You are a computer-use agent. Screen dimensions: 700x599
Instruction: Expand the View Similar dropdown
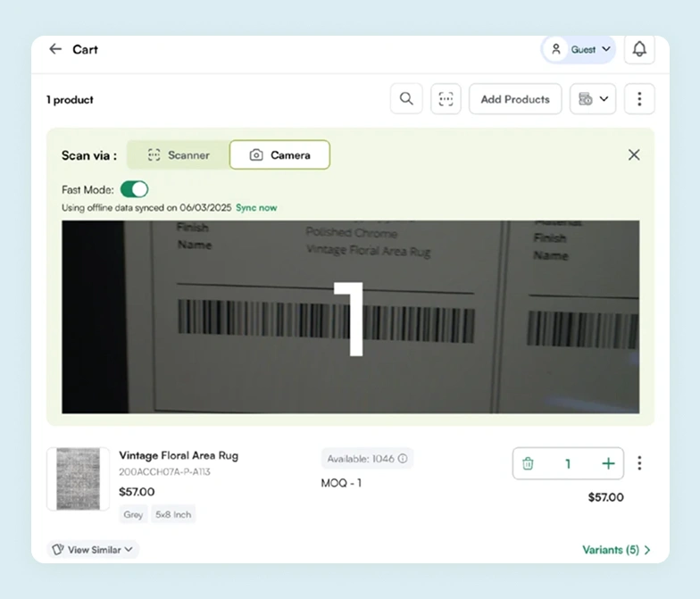(93, 550)
